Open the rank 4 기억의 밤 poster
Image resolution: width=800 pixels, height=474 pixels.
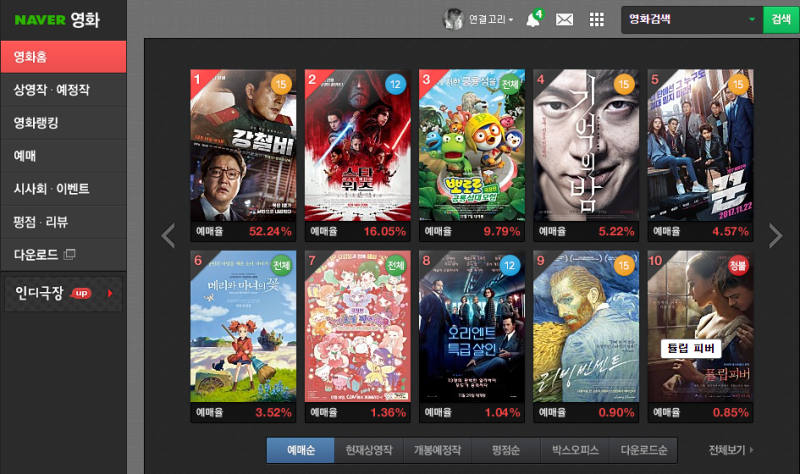(x=586, y=145)
